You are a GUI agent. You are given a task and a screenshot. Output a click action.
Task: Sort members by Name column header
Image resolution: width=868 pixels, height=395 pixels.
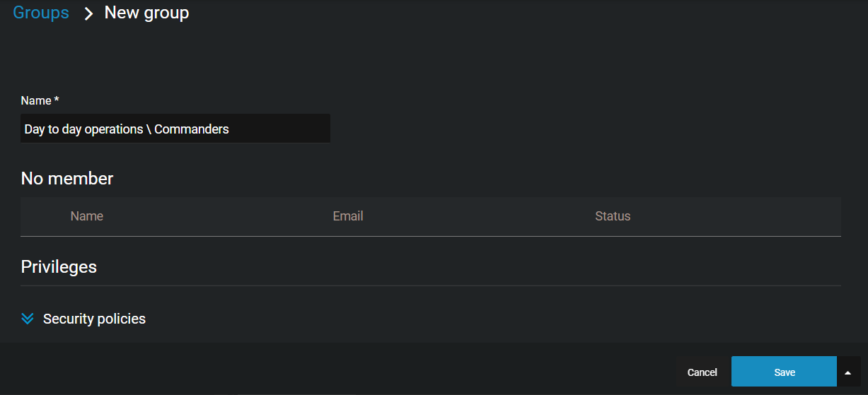pyautogui.click(x=87, y=216)
